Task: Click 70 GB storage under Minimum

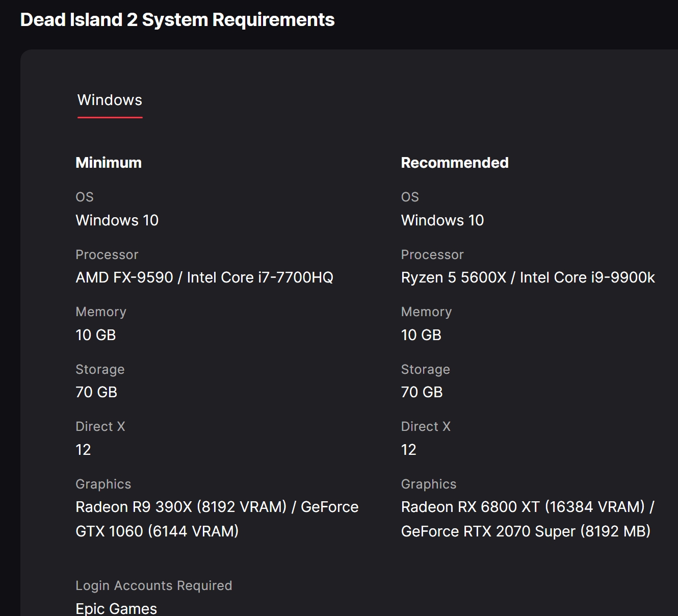Action: point(96,392)
